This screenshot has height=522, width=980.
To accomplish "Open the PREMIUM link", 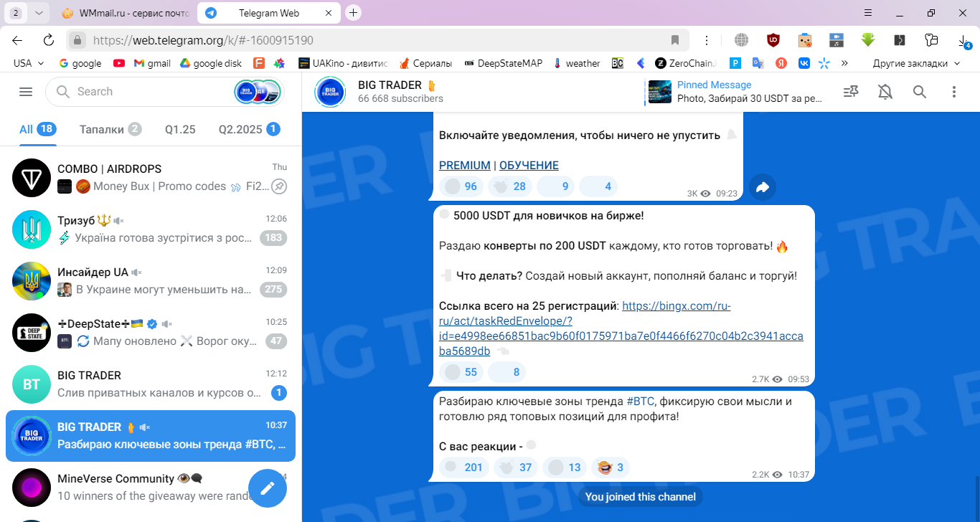I will (x=465, y=166).
